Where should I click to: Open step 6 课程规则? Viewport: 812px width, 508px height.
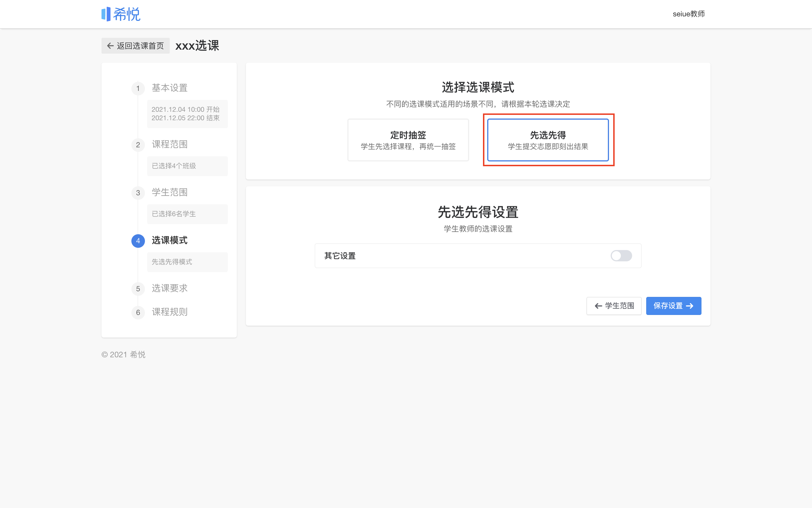click(x=169, y=312)
